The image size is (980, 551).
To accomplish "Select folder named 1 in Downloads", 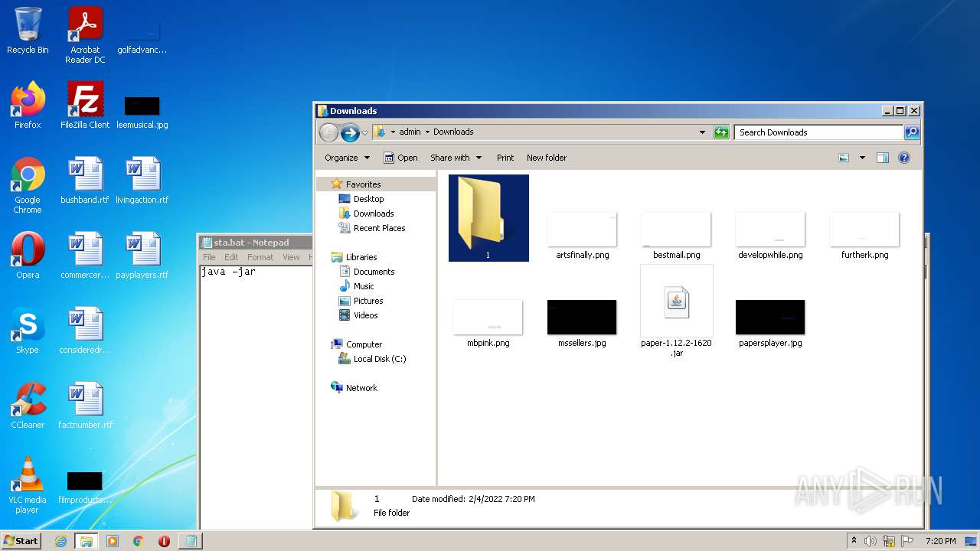I will [x=488, y=218].
